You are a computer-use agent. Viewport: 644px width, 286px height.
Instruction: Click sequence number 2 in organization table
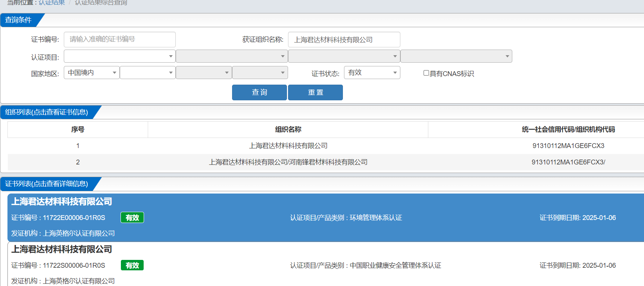78,162
